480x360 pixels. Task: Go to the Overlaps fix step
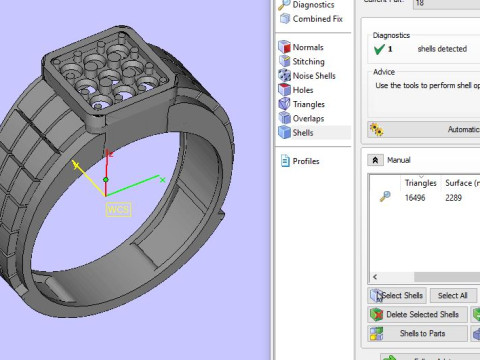(x=308, y=118)
